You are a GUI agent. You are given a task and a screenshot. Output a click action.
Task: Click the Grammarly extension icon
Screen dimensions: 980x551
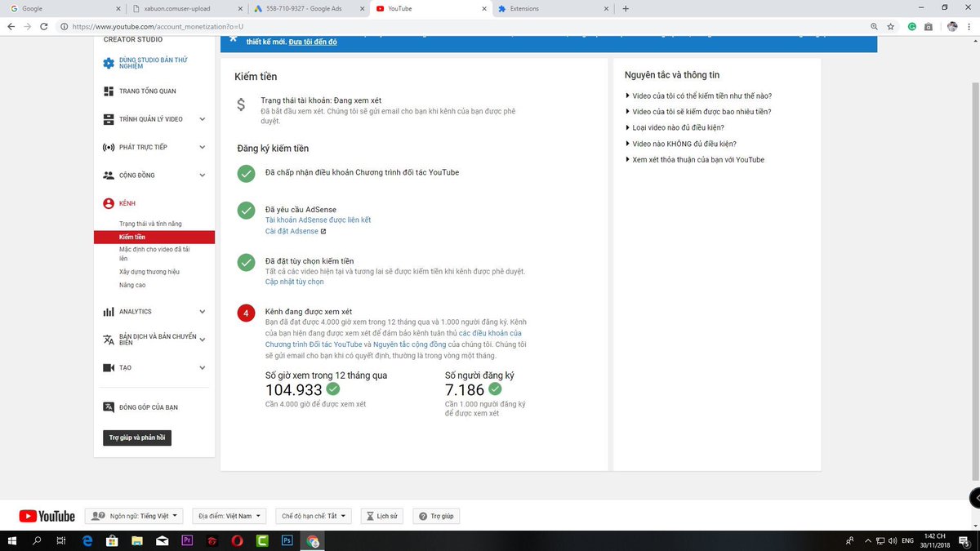912,26
